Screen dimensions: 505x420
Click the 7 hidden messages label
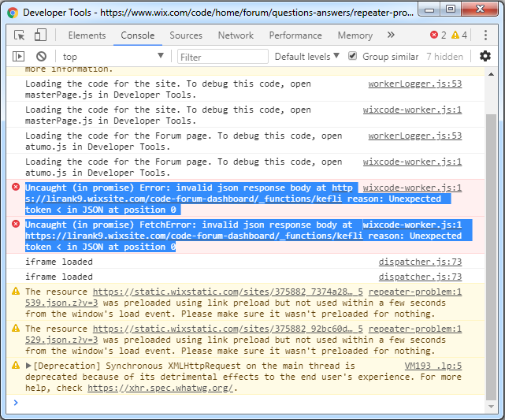(444, 57)
